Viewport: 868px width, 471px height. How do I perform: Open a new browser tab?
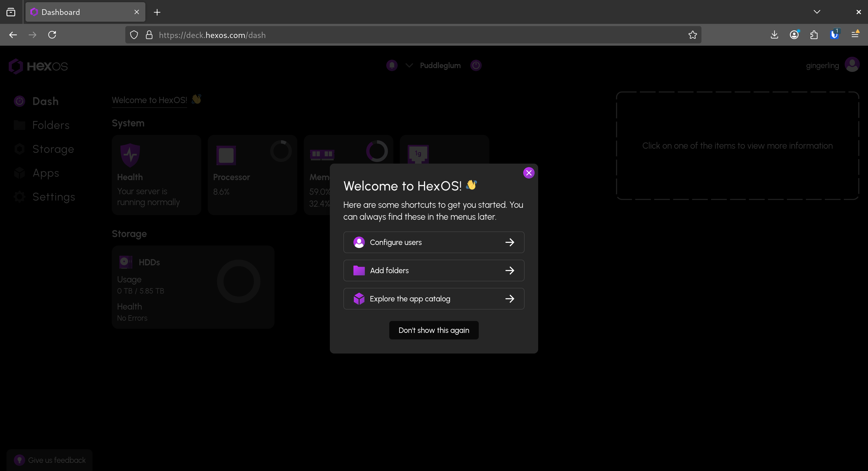tap(157, 12)
